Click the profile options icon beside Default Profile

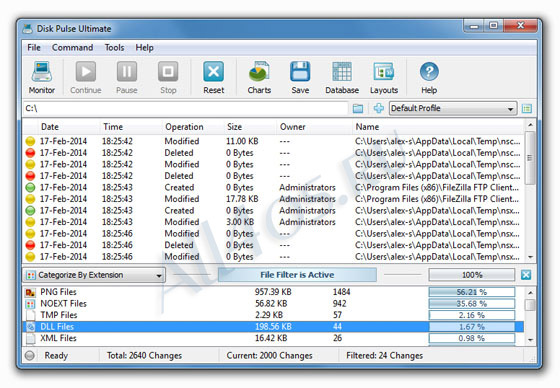pyautogui.click(x=527, y=108)
